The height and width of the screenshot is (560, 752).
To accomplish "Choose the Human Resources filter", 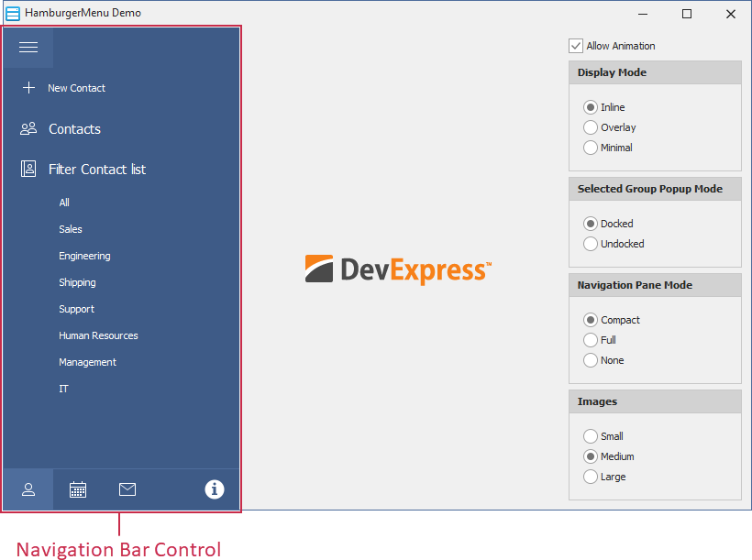I will click(x=96, y=335).
